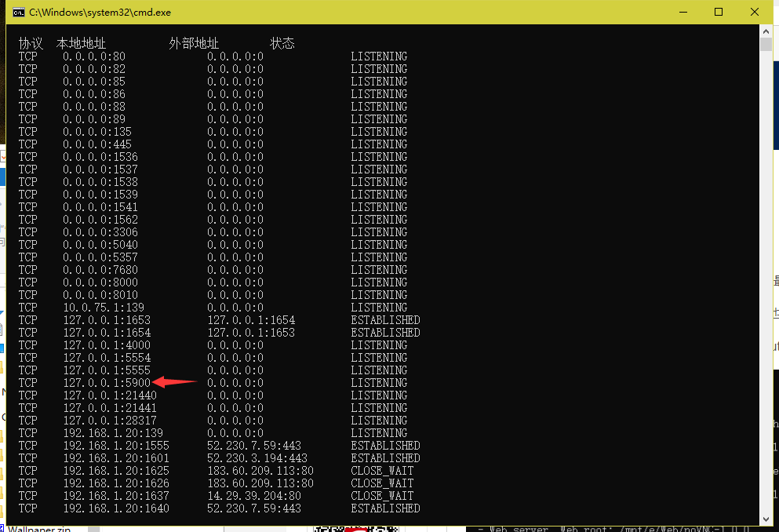779x532 pixels.
Task: Select local address 192.168.1.20:1601
Action: pos(116,458)
